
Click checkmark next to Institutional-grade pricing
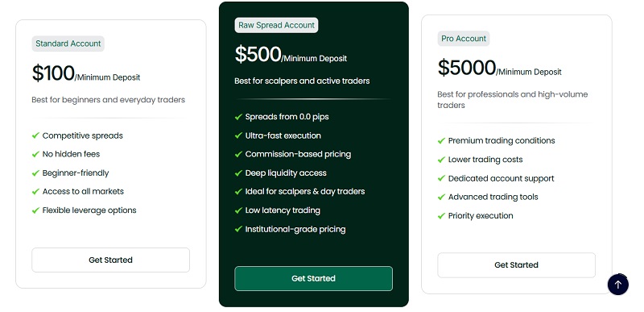pos(238,229)
